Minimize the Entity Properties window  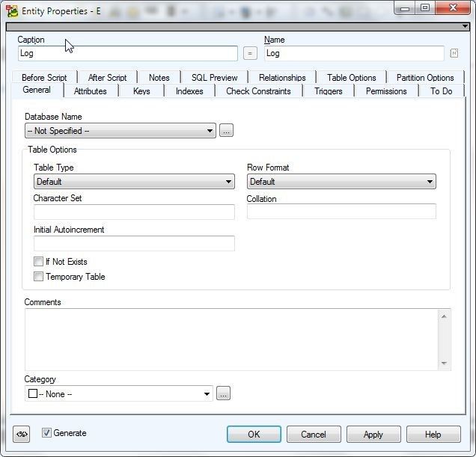[x=405, y=8]
